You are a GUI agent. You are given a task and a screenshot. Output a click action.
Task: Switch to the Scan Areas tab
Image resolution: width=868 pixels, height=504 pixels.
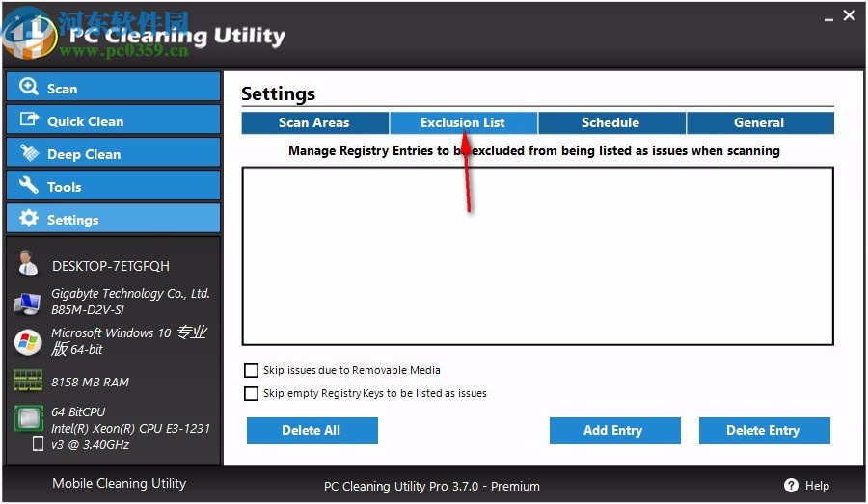[x=315, y=122]
